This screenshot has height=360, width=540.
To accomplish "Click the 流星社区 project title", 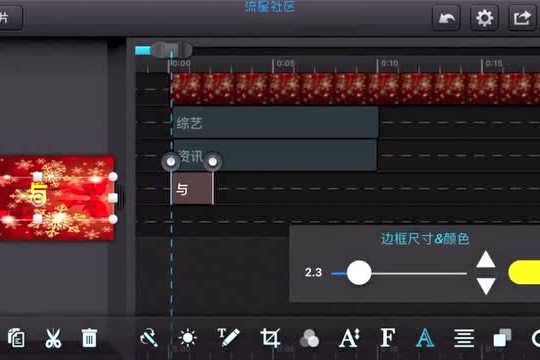I will pyautogui.click(x=270, y=7).
